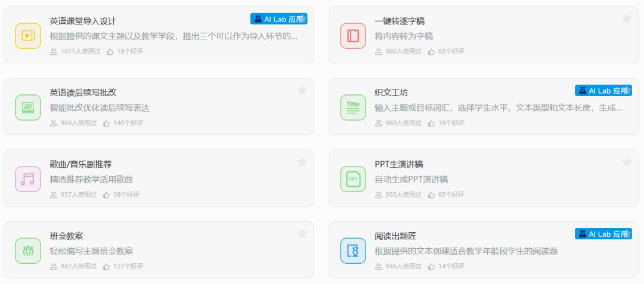644x284 pixels.
Task: Open the PPT生演讲稿 title
Action: point(399,165)
